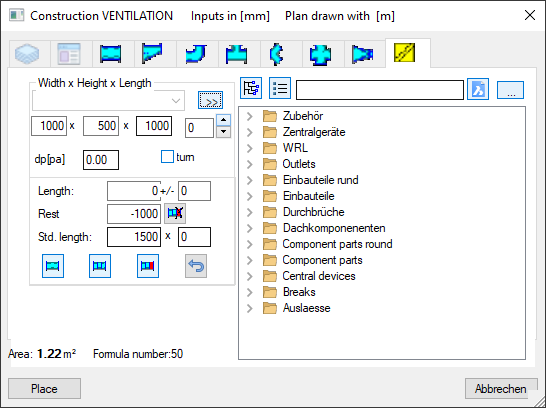
Task: Open the Width x Height x Length dropdown
Action: pyautogui.click(x=108, y=101)
